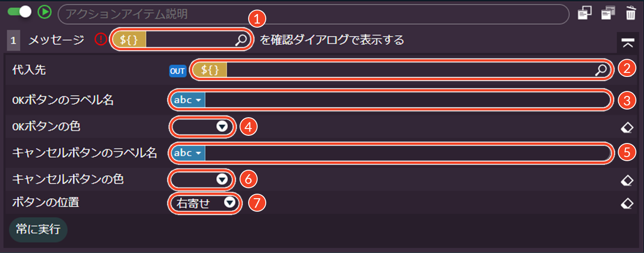This screenshot has width=644, height=253.
Task: Toggle the action item enable switch
Action: pos(19,12)
